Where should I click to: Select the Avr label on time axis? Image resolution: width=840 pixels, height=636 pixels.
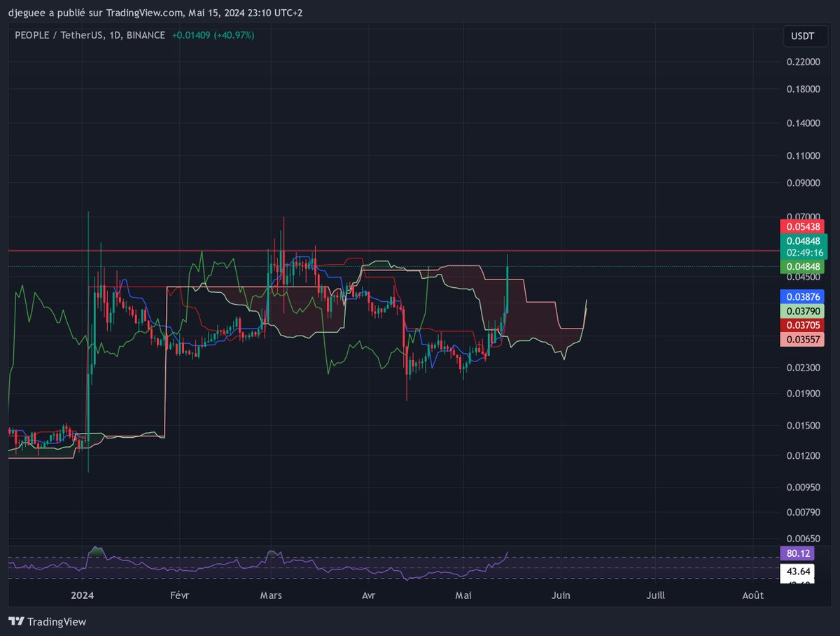coord(369,595)
